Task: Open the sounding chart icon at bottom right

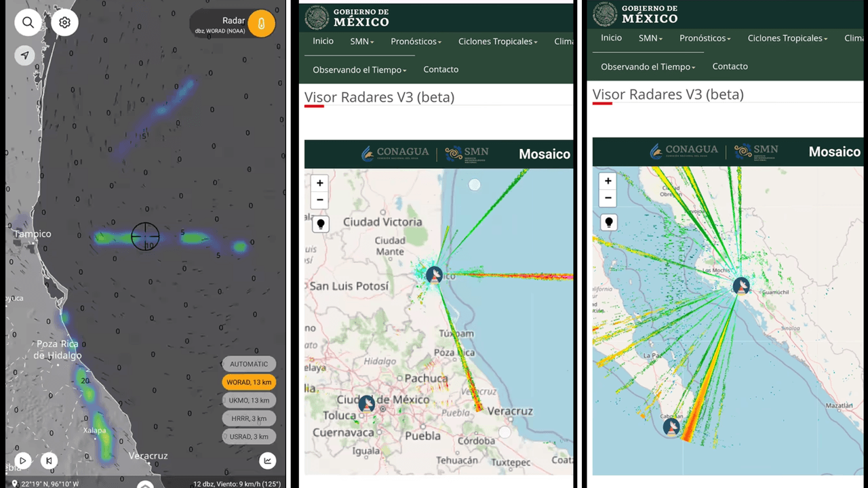Action: tap(267, 460)
